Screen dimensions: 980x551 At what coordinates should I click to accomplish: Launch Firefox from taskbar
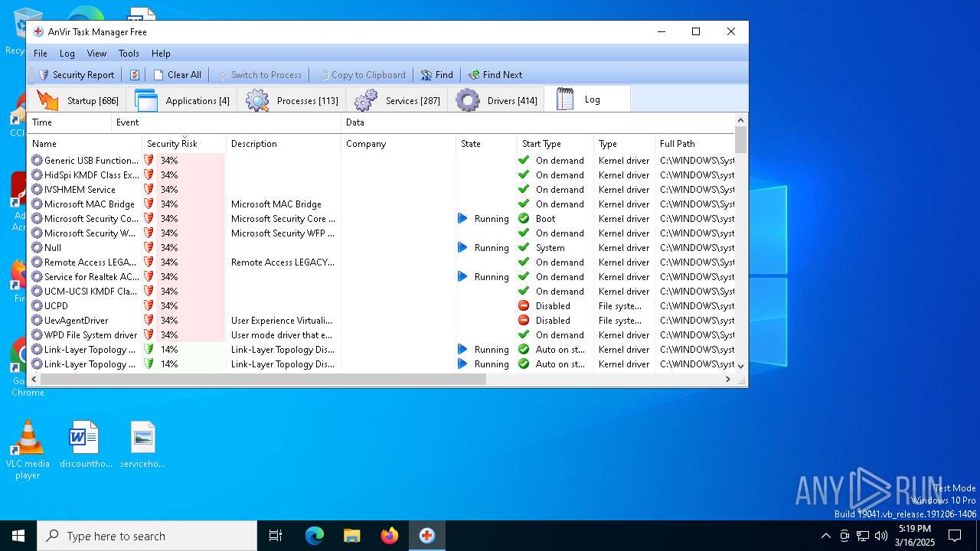coord(390,536)
